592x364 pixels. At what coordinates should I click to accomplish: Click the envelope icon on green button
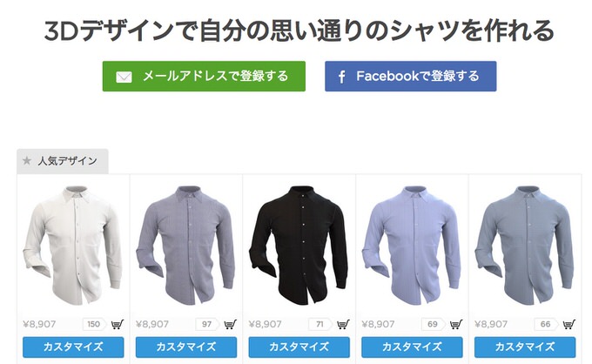124,77
